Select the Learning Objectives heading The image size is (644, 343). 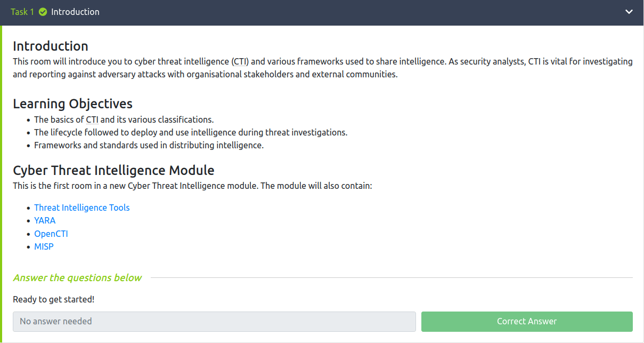click(72, 103)
